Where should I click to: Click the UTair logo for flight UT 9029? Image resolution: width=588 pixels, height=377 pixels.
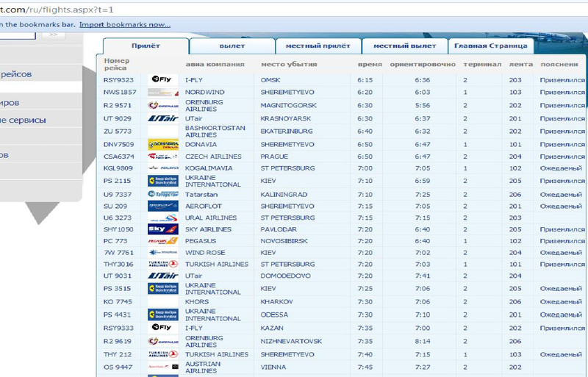pyautogui.click(x=162, y=118)
